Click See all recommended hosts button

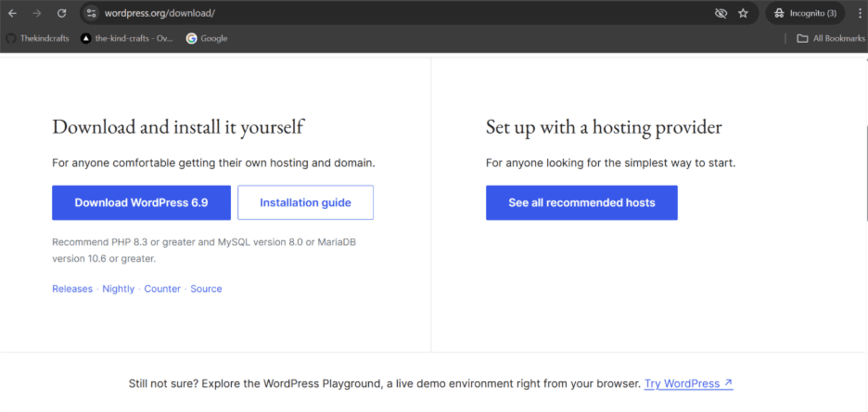coord(581,202)
